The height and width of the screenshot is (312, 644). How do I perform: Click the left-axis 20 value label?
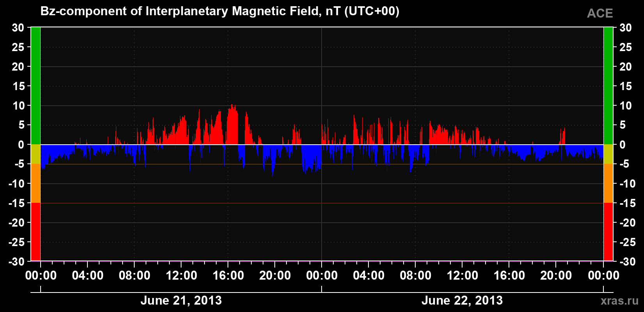pyautogui.click(x=18, y=67)
